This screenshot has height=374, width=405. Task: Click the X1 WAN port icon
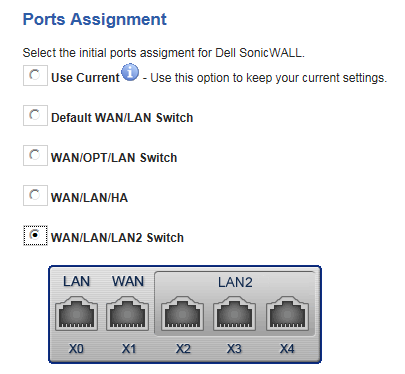128,313
